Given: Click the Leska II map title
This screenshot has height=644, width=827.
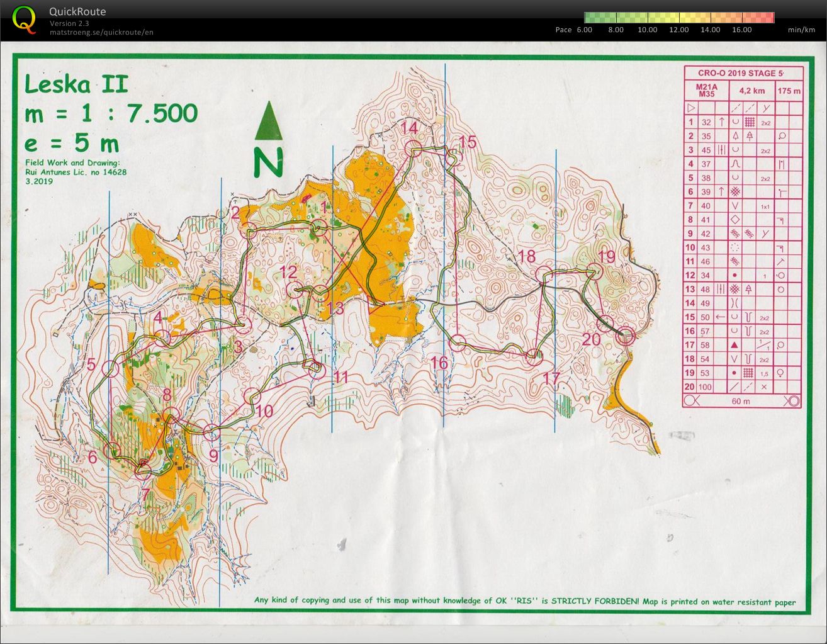Looking at the screenshot, I should click(x=76, y=84).
